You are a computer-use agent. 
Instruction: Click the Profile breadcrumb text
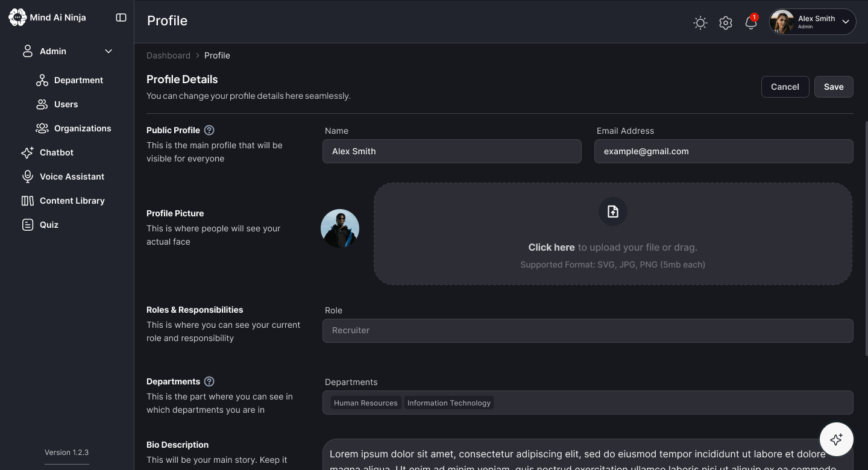217,55
